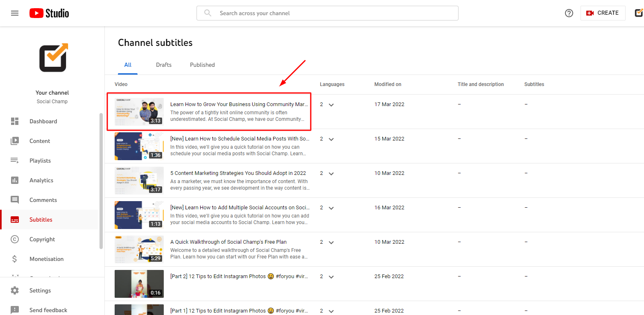Click the Content icon in the sidebar

point(15,141)
